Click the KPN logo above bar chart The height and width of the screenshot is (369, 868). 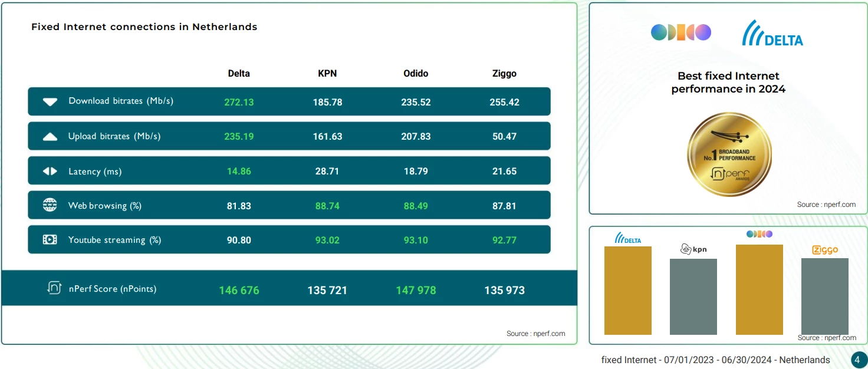693,249
